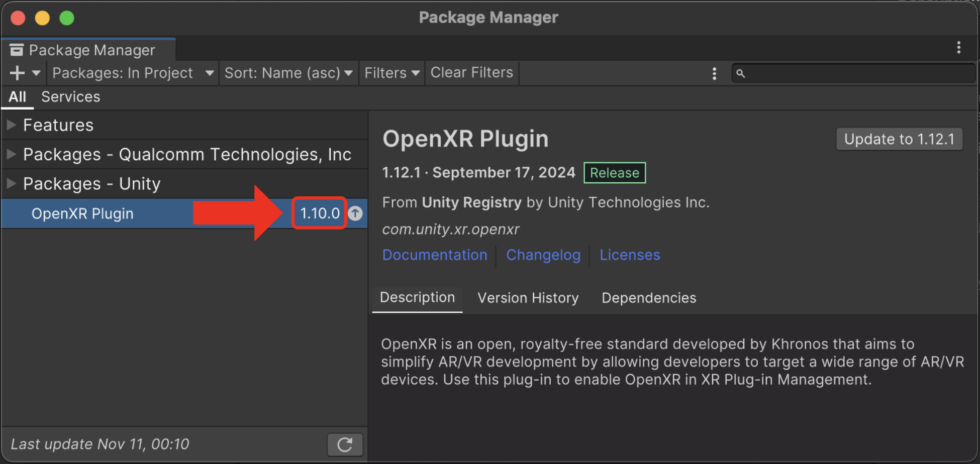Click the OpenXR Plugin details title
980x464 pixels.
[x=465, y=139]
